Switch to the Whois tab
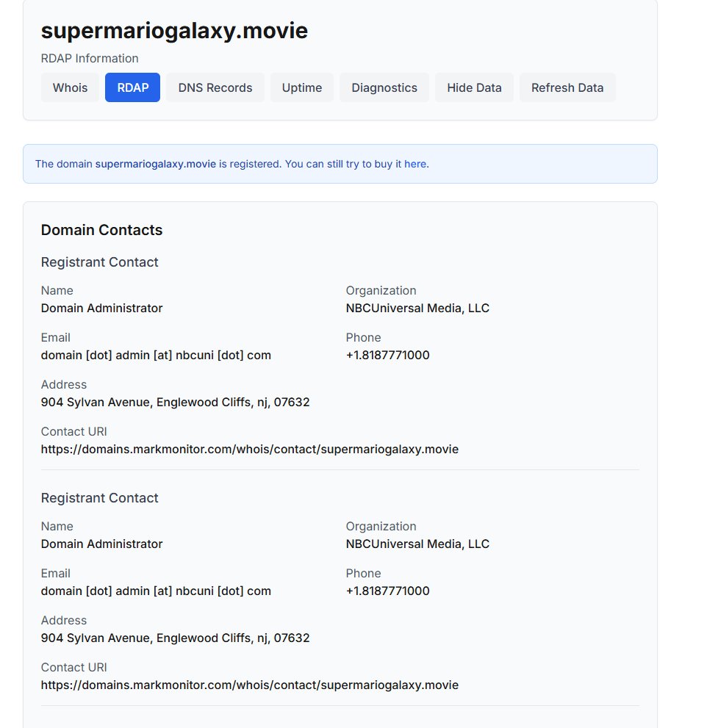This screenshot has height=728, width=707. point(69,87)
